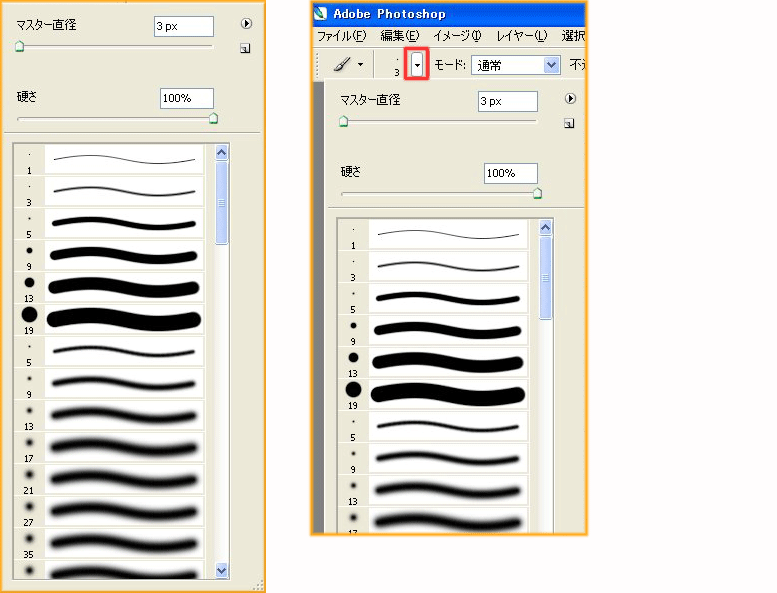
Task: Click the 硬さ 100% field in the left panel
Action: [187, 98]
